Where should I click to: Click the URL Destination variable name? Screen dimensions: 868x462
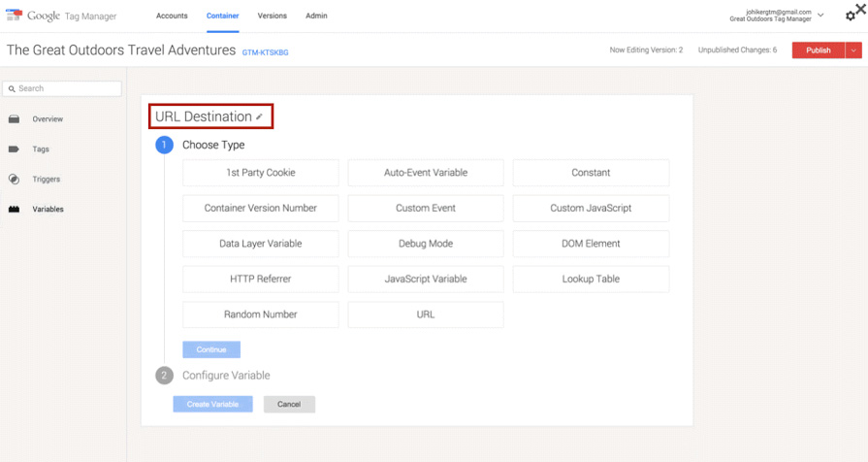click(203, 116)
